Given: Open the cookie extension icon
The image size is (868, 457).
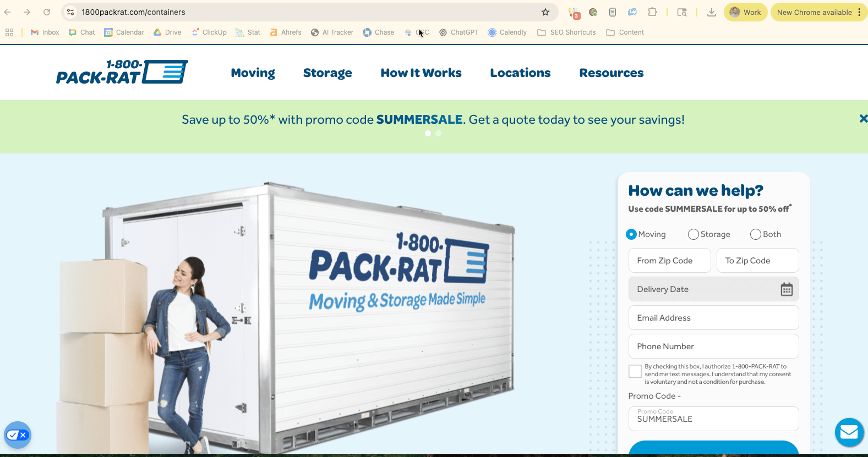Looking at the screenshot, I should pyautogui.click(x=593, y=12).
